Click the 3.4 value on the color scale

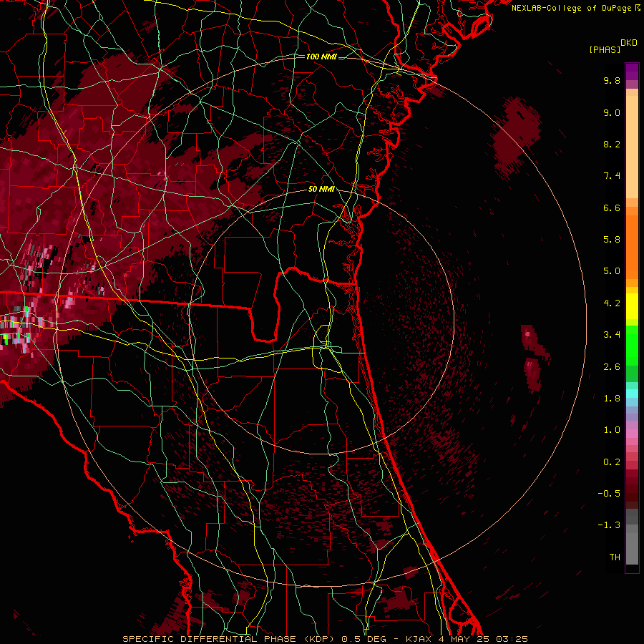(612, 335)
